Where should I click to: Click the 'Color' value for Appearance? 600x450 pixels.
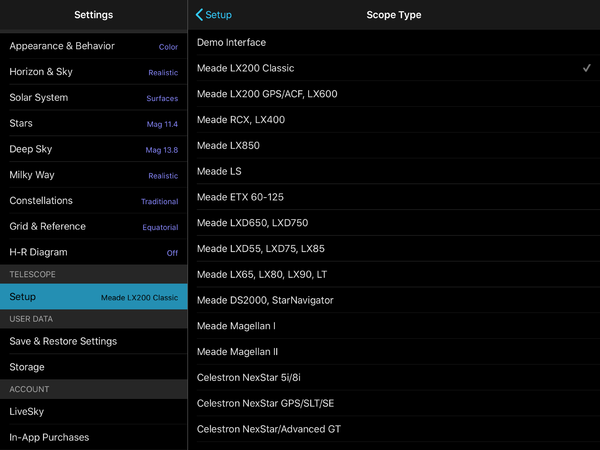pos(168,47)
